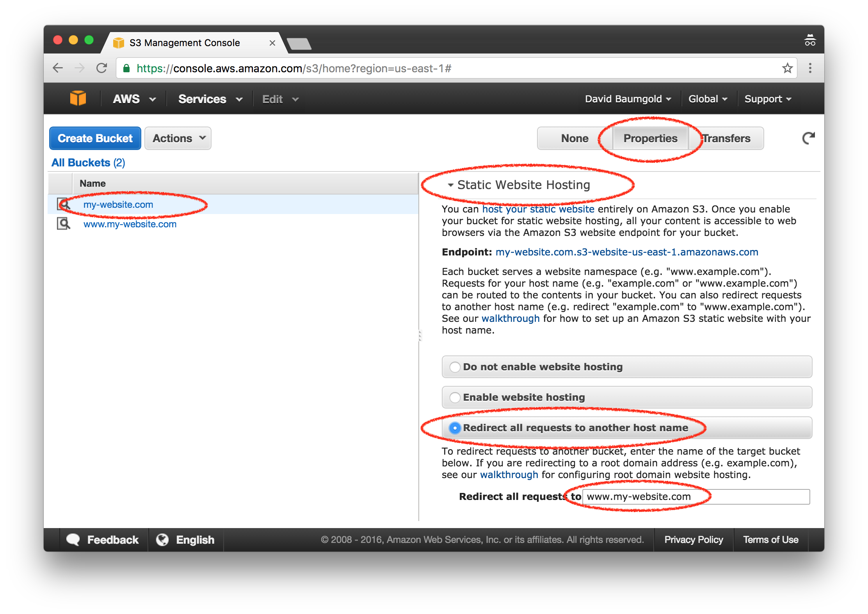Screen dimensions: 868x614
Task: Click the browser forward arrow
Action: point(80,68)
